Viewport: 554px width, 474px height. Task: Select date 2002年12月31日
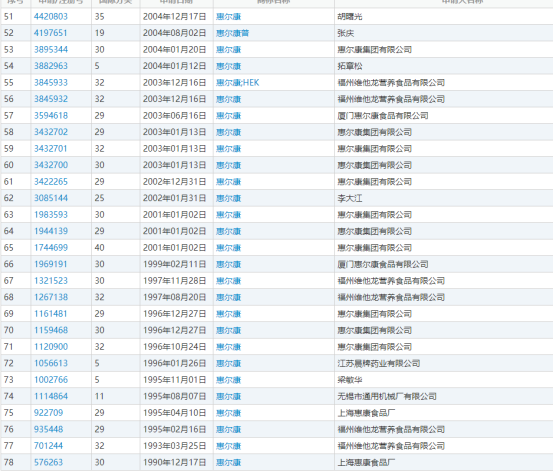pyautogui.click(x=175, y=182)
